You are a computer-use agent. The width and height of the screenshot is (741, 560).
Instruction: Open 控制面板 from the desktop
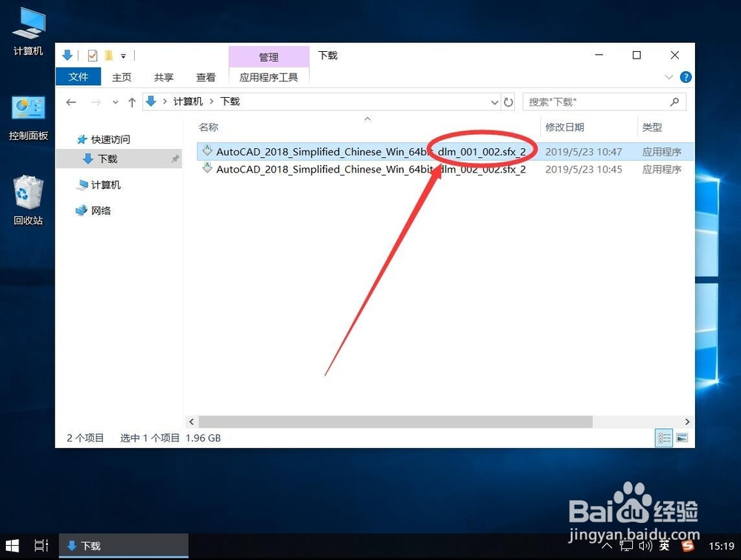(x=27, y=111)
